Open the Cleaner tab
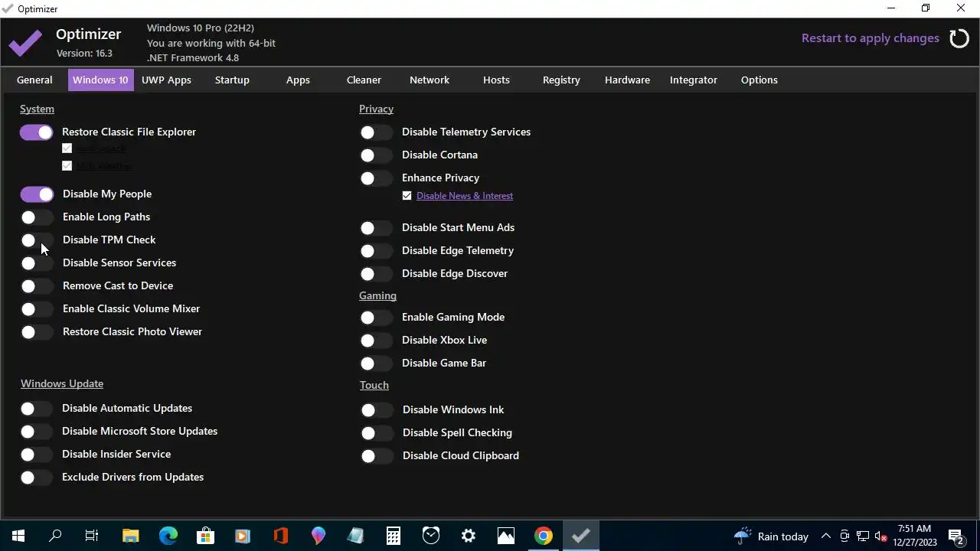980x551 pixels. (x=364, y=80)
